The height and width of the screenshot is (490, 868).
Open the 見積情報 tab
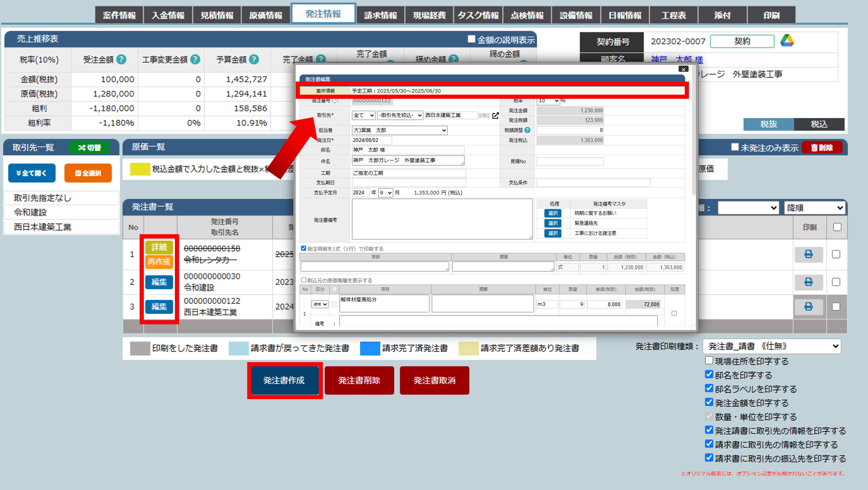[x=217, y=15]
